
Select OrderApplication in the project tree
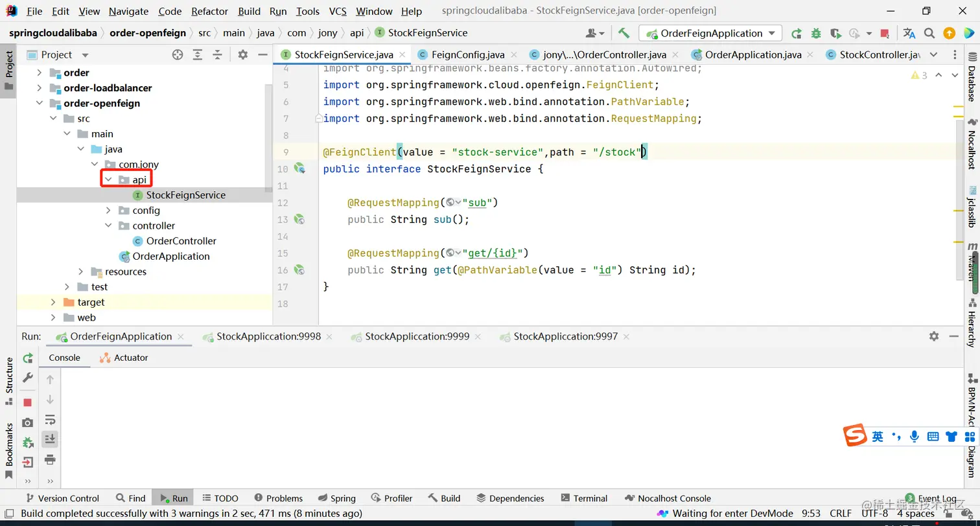coord(171,257)
